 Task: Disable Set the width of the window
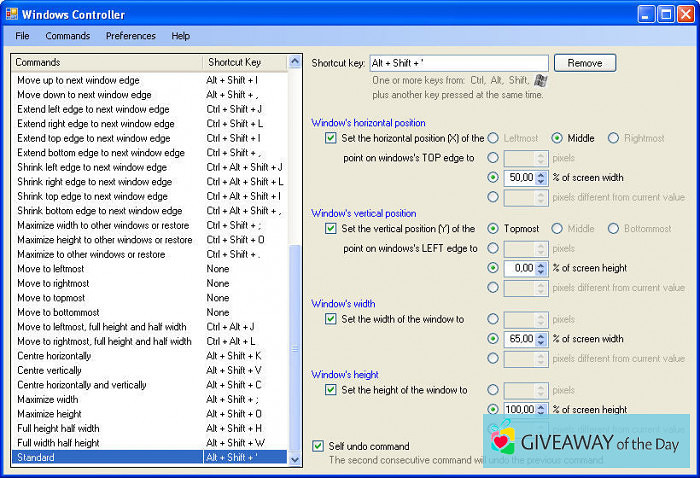331,319
